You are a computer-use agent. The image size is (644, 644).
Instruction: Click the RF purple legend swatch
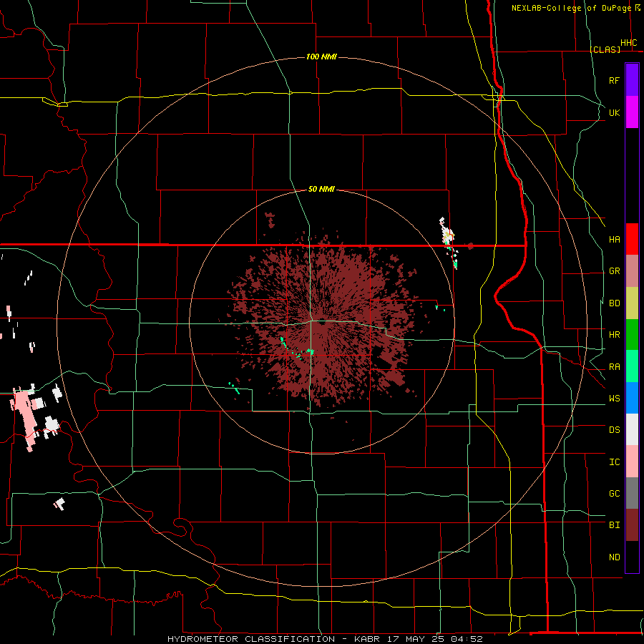(x=632, y=80)
